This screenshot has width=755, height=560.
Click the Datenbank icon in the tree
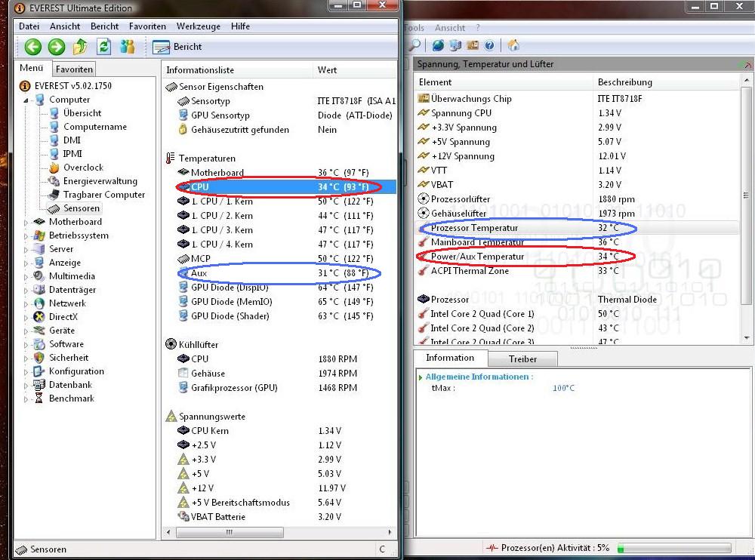[x=39, y=385]
